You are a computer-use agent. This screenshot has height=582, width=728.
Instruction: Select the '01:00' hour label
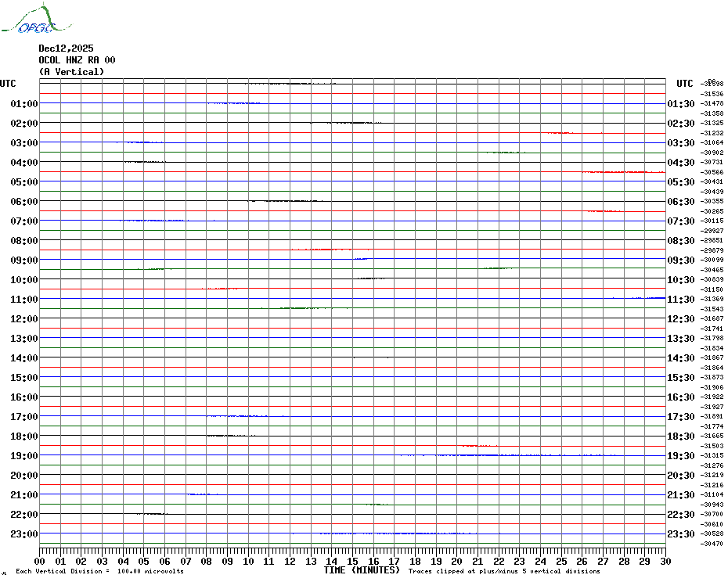pos(24,103)
